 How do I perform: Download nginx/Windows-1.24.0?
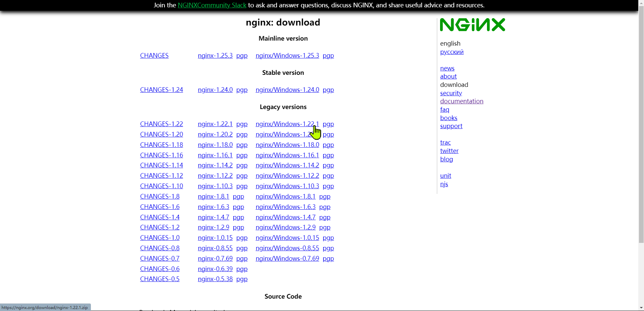pyautogui.click(x=287, y=90)
